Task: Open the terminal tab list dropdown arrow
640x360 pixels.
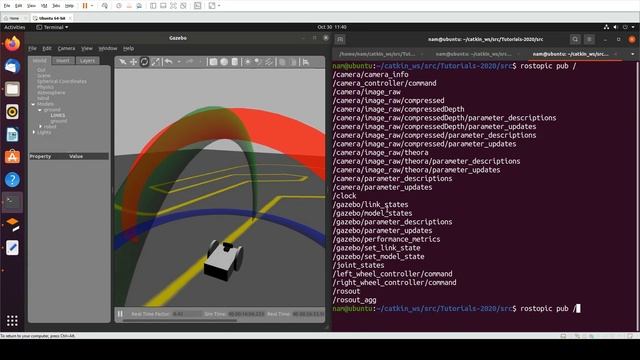Action: [x=633, y=54]
